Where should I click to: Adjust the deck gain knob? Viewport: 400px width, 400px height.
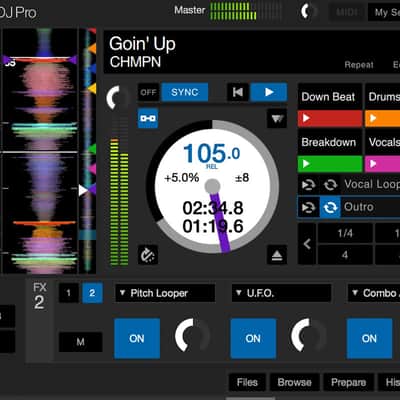pos(117,97)
